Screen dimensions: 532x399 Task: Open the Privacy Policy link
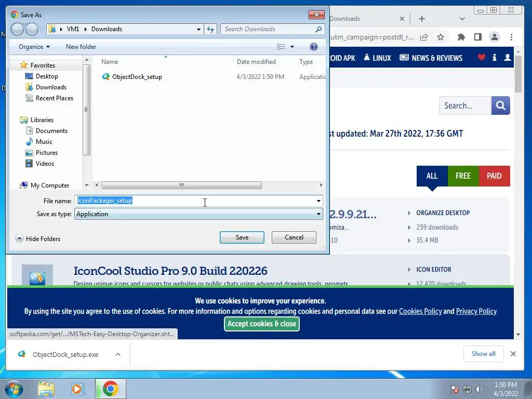point(476,312)
